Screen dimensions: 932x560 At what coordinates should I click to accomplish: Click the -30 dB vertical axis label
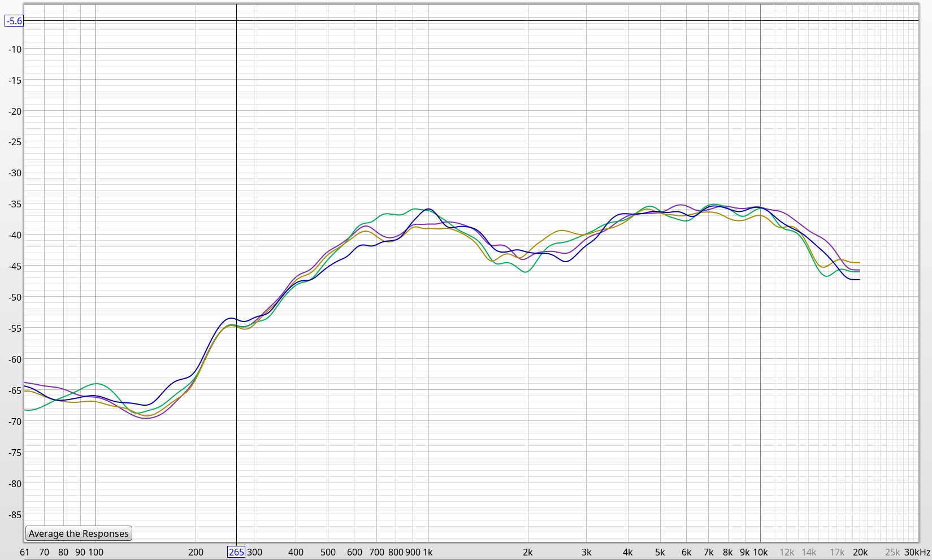[15, 173]
